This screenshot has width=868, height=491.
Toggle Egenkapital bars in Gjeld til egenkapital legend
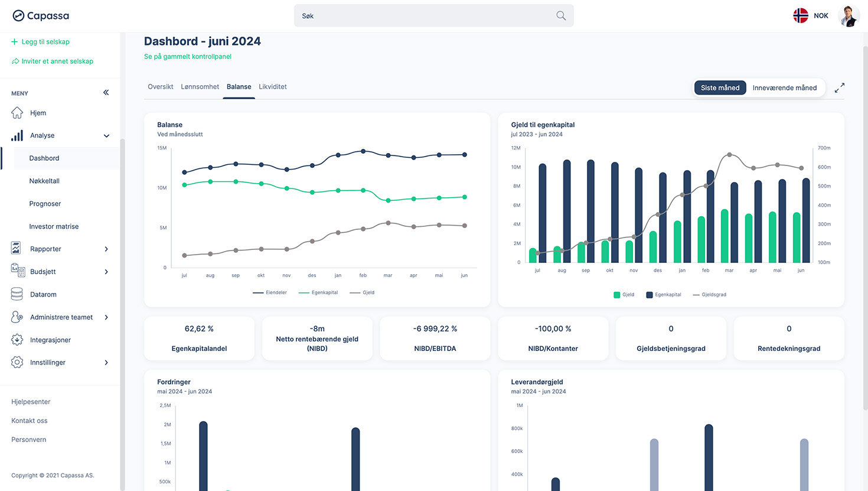tap(664, 294)
